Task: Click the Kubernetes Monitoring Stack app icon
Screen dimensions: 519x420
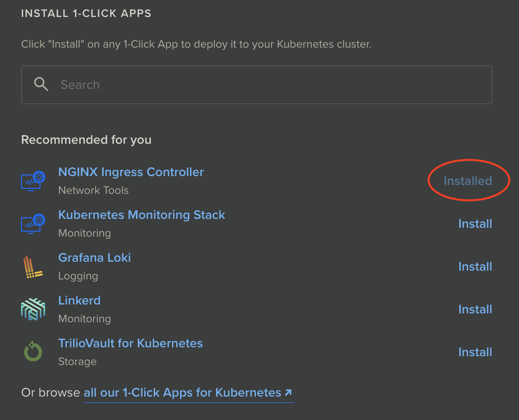Action: [33, 223]
